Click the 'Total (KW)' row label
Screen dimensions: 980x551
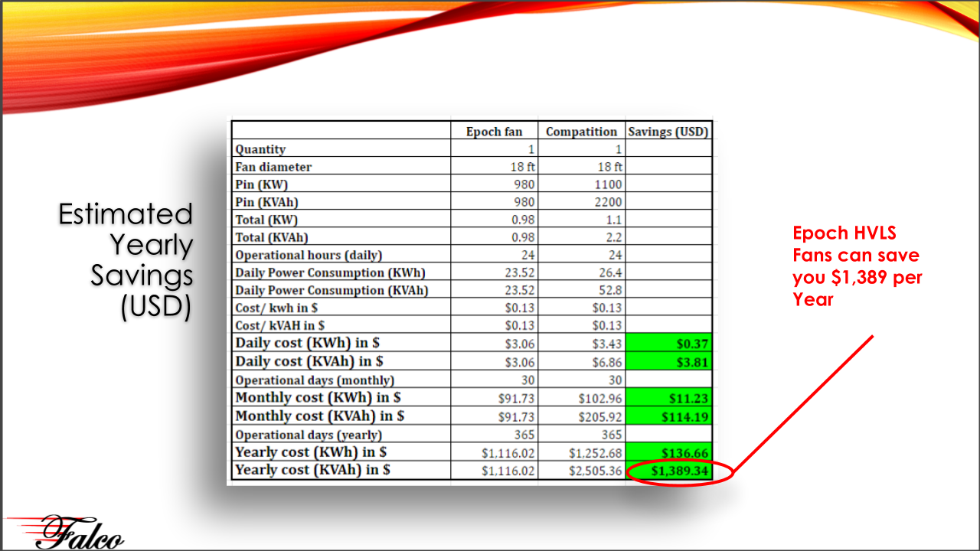[x=266, y=220]
